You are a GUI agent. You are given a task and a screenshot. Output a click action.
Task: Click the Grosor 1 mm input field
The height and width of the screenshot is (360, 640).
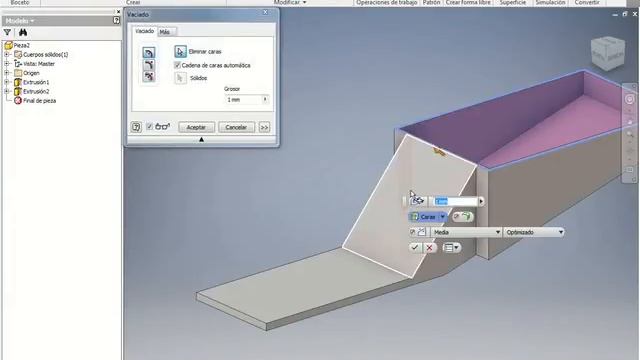247,99
